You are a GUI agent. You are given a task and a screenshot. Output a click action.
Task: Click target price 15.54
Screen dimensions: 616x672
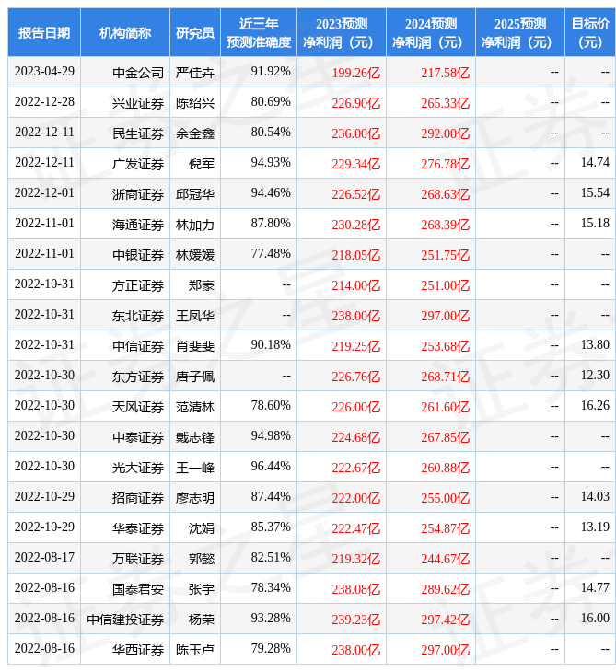[595, 193]
